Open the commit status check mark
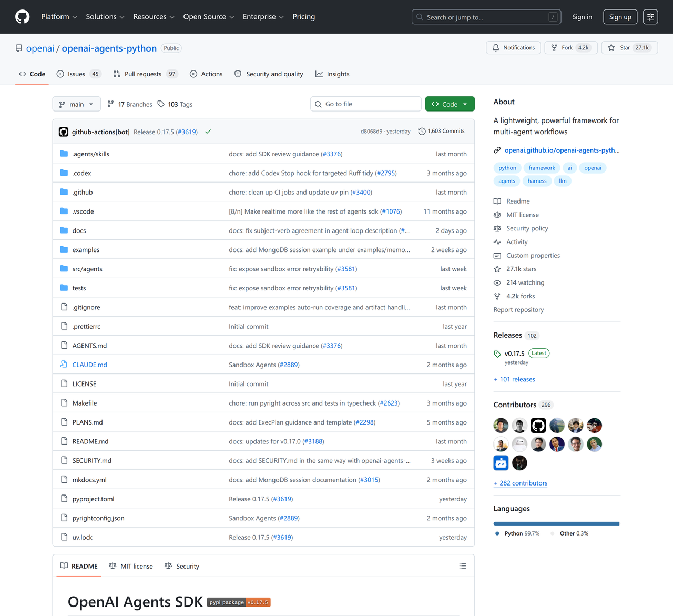Viewport: 673px width, 616px height. (208, 132)
